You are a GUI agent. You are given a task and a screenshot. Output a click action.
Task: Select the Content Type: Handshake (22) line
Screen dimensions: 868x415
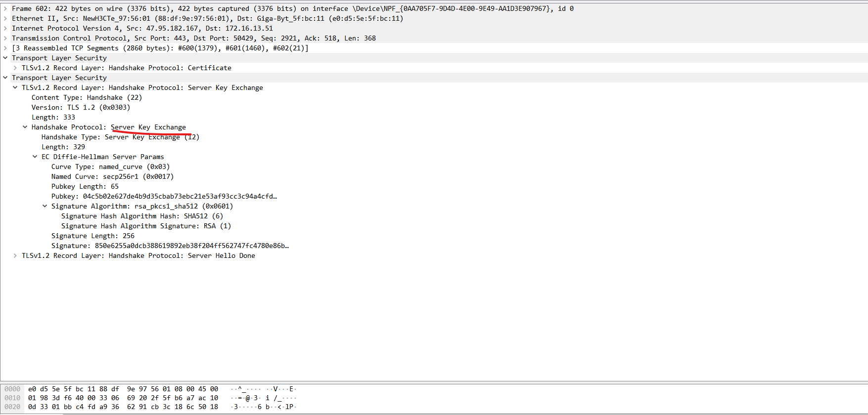point(87,97)
